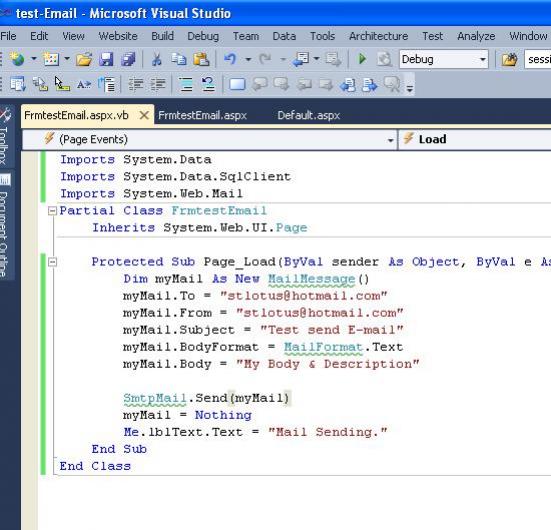Comment out the selected lines icon
This screenshot has width=551, height=530.
pyautogui.click(x=186, y=84)
